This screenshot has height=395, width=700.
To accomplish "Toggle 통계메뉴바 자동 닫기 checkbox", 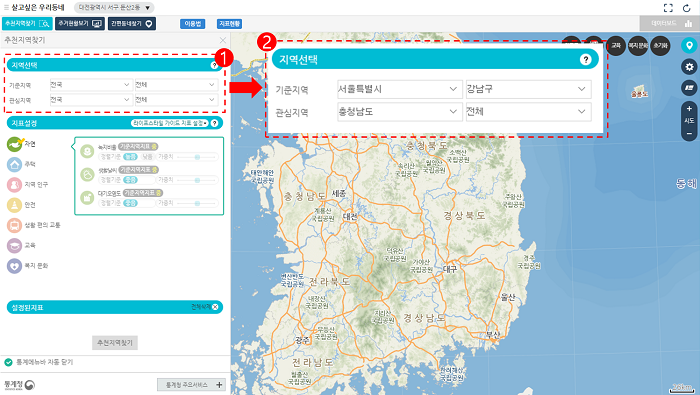I will click(8, 362).
